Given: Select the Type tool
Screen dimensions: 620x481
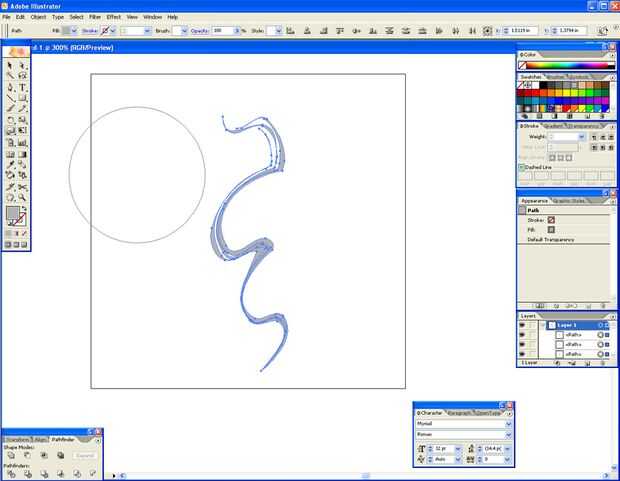Looking at the screenshot, I should coord(23,87).
